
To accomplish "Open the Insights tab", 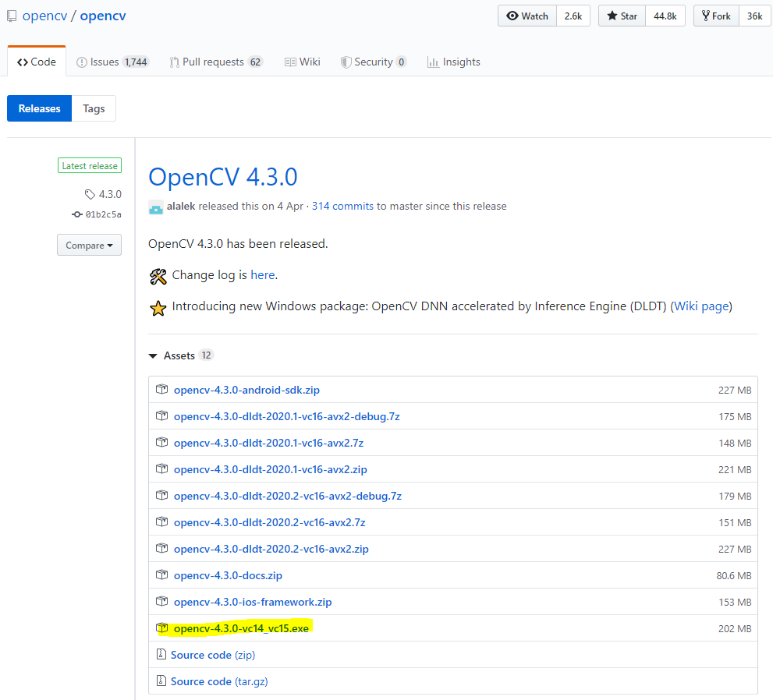I will coord(453,62).
